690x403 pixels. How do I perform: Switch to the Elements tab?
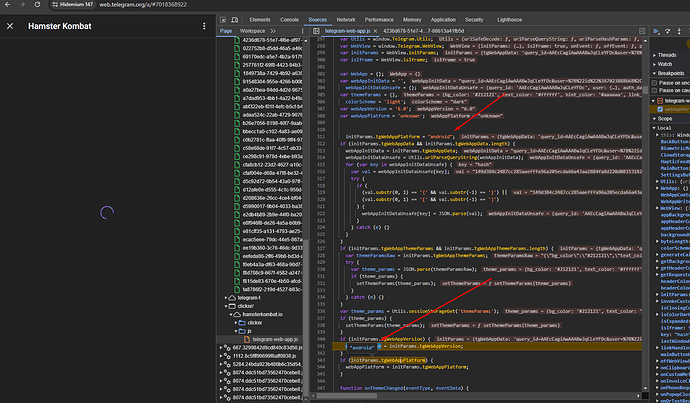pyautogui.click(x=260, y=20)
